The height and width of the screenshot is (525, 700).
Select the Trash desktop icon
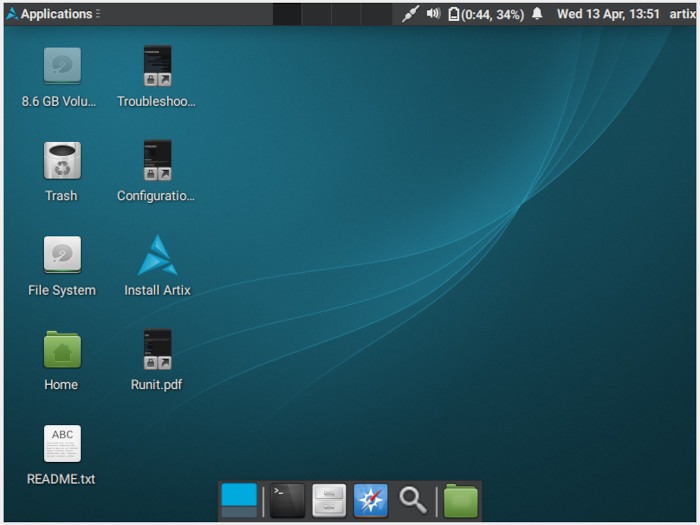[62, 160]
